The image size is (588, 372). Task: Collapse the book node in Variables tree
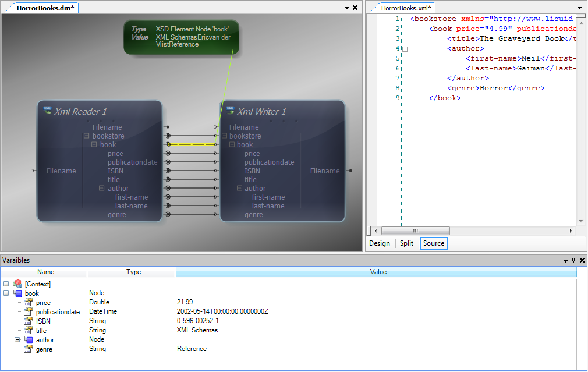pos(6,293)
